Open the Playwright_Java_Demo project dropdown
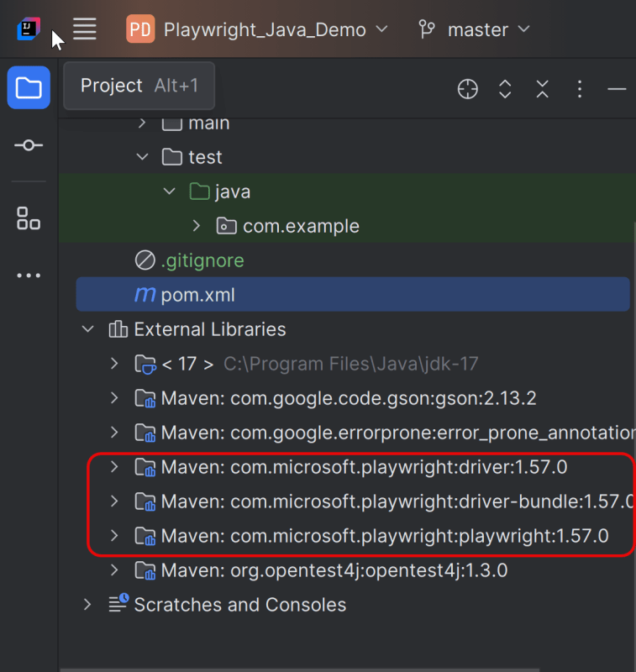Image resolution: width=636 pixels, height=672 pixels. pos(258,29)
